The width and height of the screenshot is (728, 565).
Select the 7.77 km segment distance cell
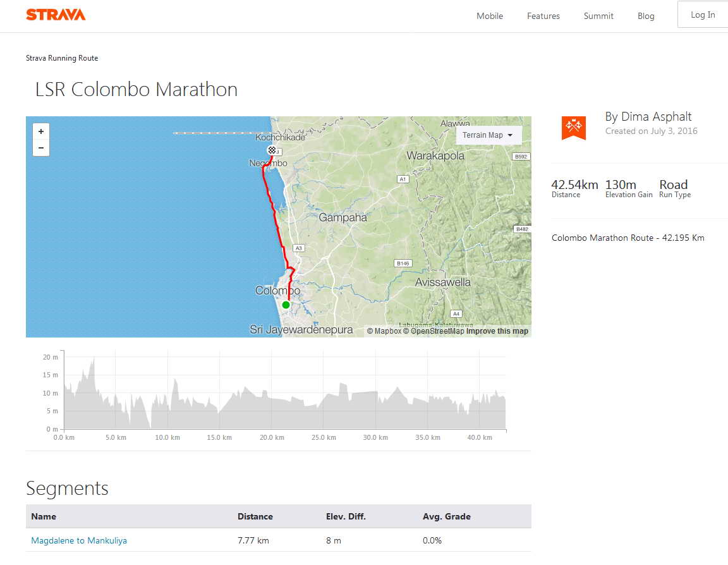coord(253,540)
